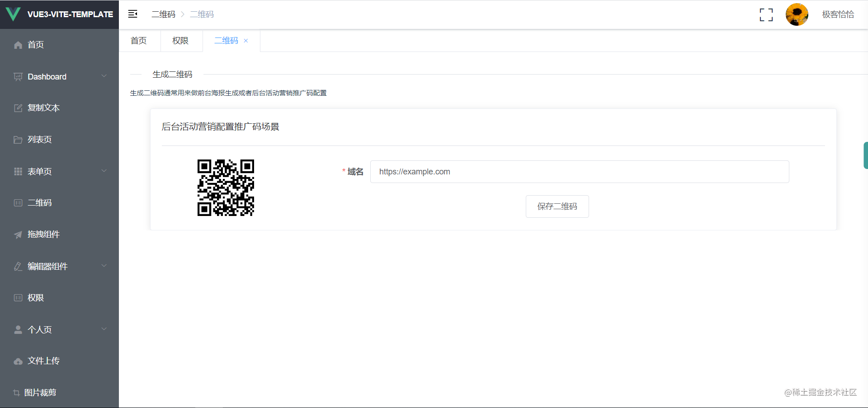Click the icon beside 二维码 in sidebar
868x408 pixels.
tap(18, 203)
